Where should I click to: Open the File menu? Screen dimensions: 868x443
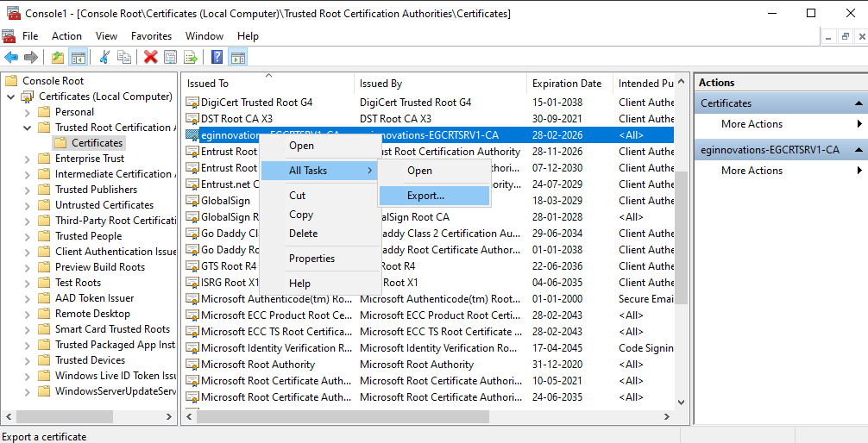30,36
